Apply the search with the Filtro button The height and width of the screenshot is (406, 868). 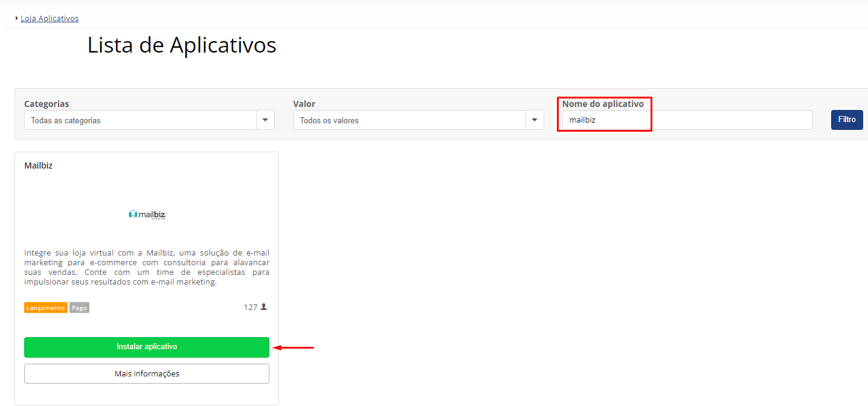click(847, 120)
